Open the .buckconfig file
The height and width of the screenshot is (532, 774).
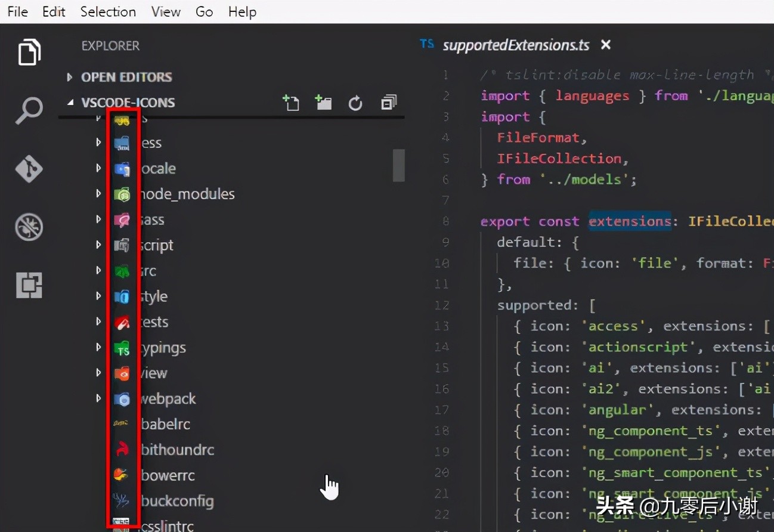177,501
